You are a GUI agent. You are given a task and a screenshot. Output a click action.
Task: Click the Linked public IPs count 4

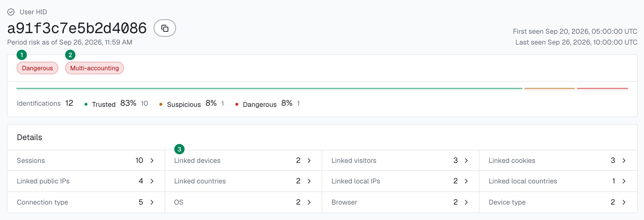click(141, 181)
